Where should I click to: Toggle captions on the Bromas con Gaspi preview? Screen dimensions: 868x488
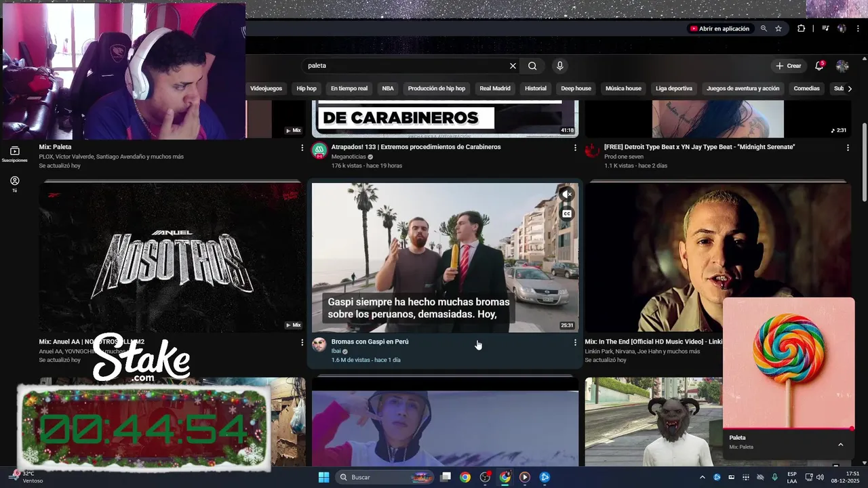coord(567,213)
